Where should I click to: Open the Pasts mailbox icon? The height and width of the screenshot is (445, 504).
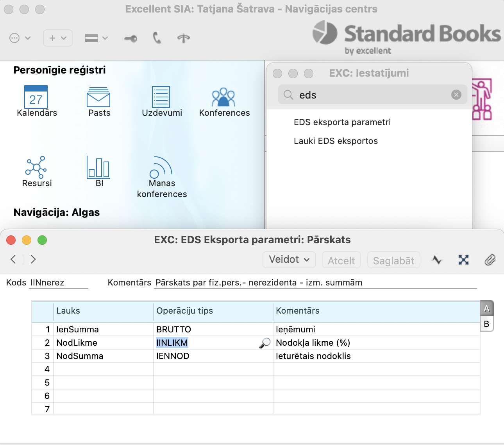98,97
